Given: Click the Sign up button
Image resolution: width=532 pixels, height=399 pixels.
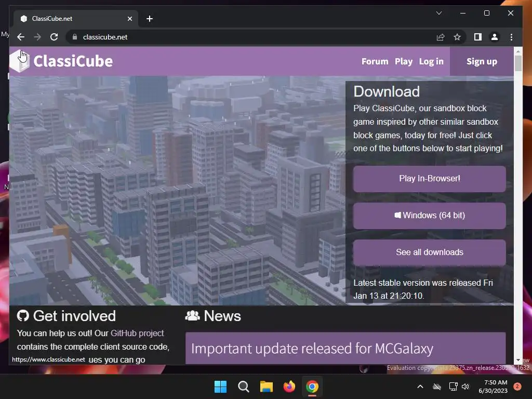Looking at the screenshot, I should point(482,61).
